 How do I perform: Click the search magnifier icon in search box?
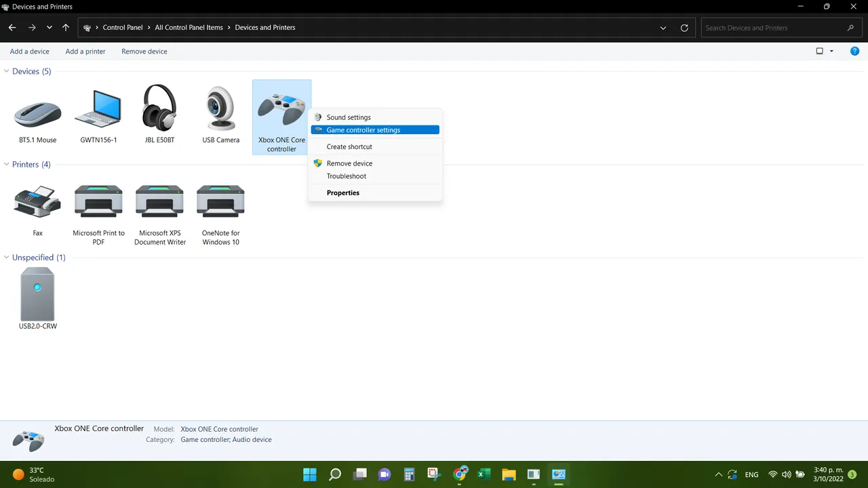click(x=850, y=28)
